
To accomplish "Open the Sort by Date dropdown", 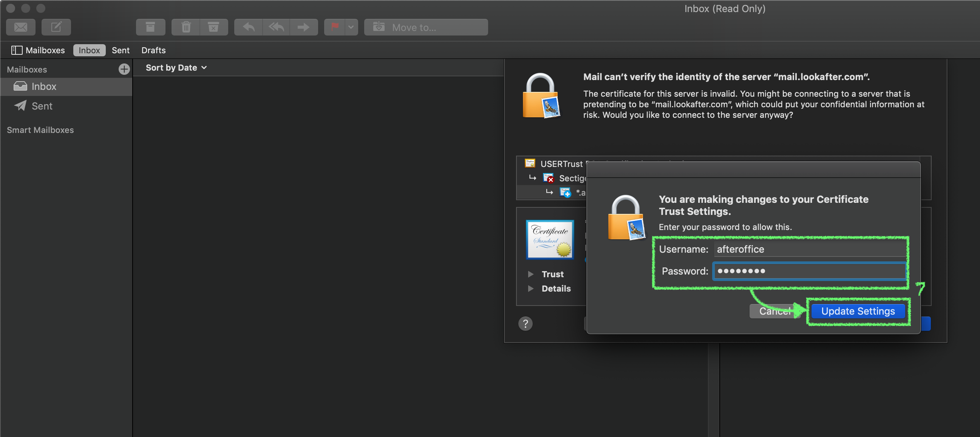I will 176,68.
